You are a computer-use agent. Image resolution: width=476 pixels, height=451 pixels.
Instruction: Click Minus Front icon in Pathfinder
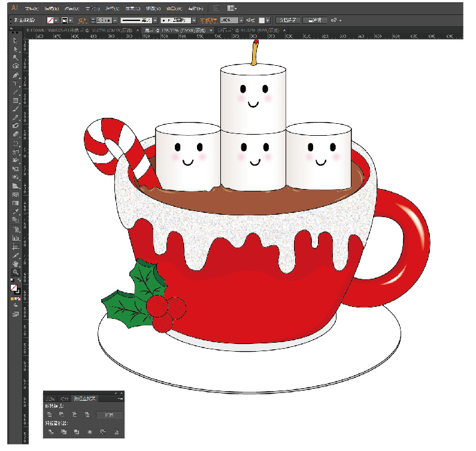pyautogui.click(x=62, y=415)
